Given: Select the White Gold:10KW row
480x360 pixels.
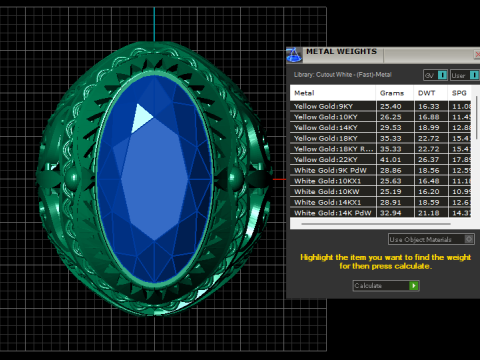Looking at the screenshot, I should (x=381, y=192).
